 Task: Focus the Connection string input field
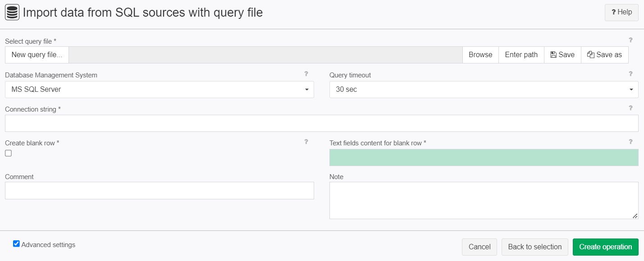pos(322,123)
